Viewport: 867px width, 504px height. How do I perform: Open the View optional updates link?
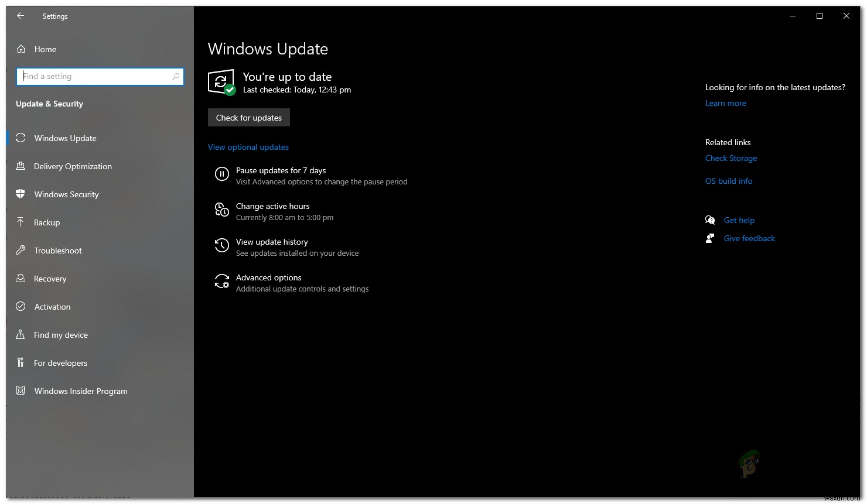[248, 146]
